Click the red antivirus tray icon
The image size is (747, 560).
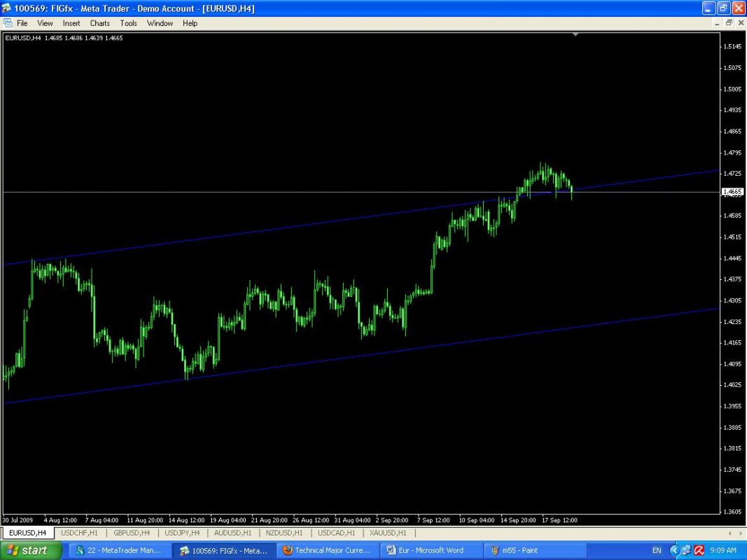coord(699,550)
